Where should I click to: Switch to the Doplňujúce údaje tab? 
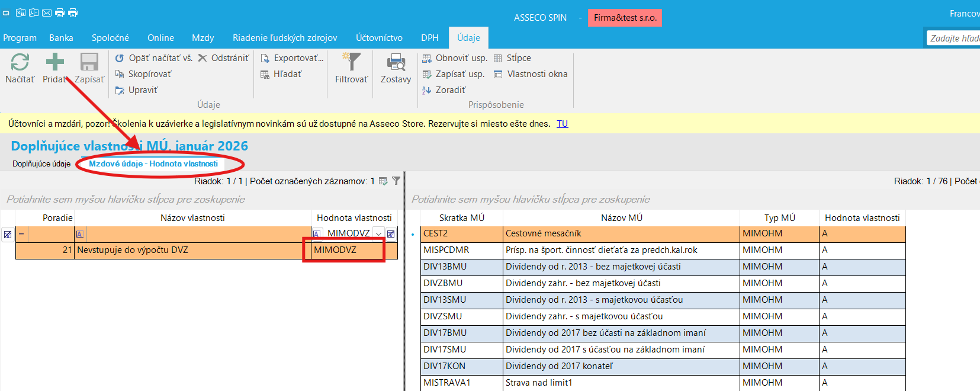[x=41, y=164]
